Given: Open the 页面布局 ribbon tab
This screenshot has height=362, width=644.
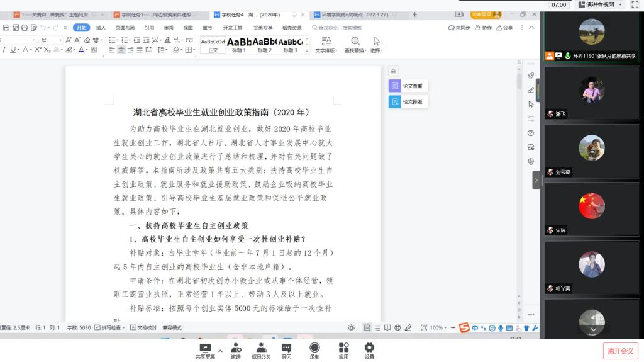Looking at the screenshot, I should 125,28.
